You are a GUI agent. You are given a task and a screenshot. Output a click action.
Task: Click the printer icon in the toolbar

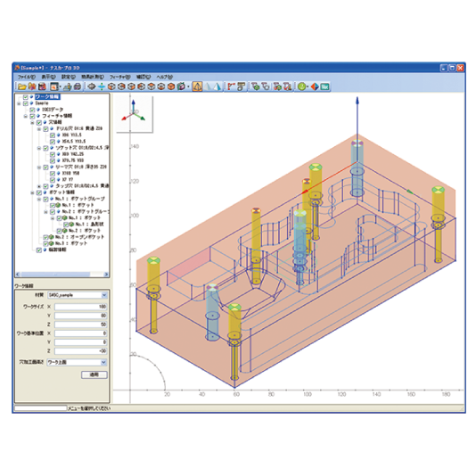pos(78,86)
